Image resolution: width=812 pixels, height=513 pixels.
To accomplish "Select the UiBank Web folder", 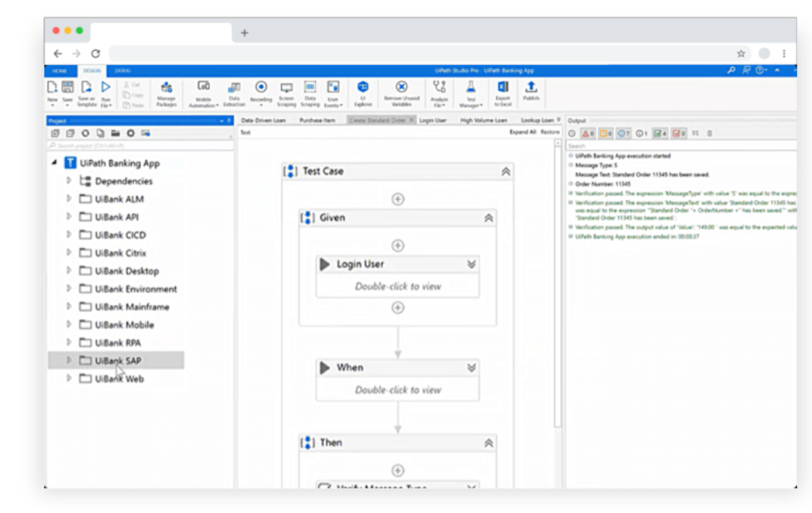I will [x=119, y=378].
